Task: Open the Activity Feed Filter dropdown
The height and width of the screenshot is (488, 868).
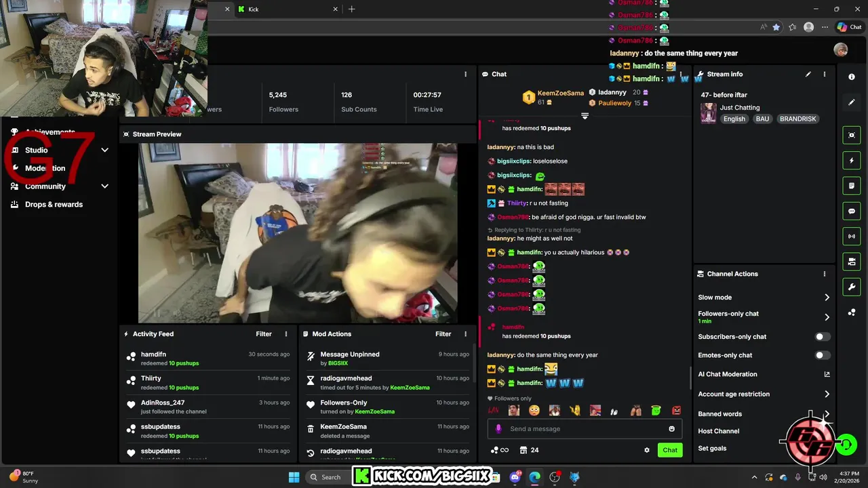Action: 264,334
